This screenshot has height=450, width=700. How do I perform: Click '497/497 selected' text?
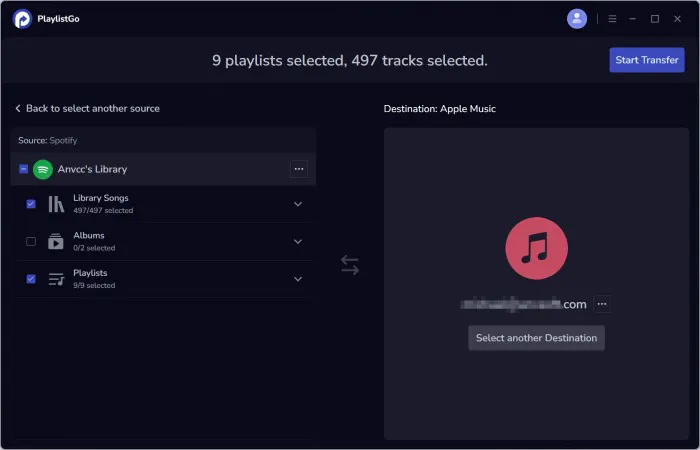[x=103, y=210]
